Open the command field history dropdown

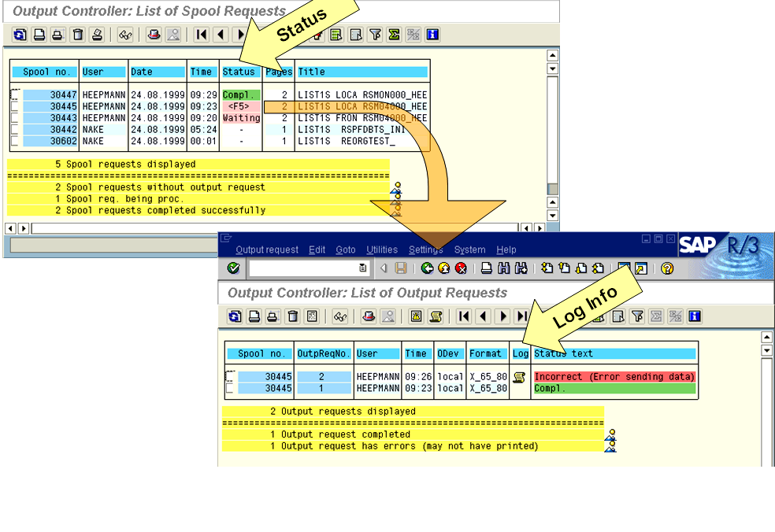362,268
